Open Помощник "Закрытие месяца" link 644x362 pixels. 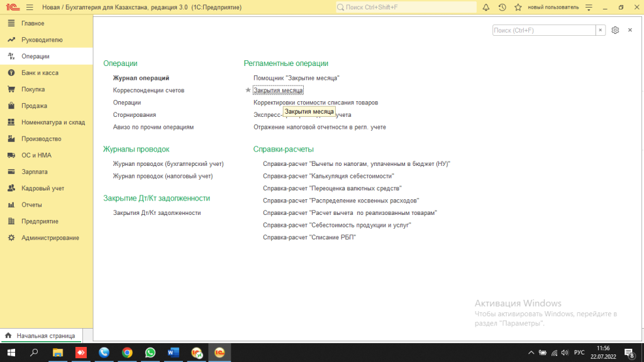pyautogui.click(x=296, y=78)
